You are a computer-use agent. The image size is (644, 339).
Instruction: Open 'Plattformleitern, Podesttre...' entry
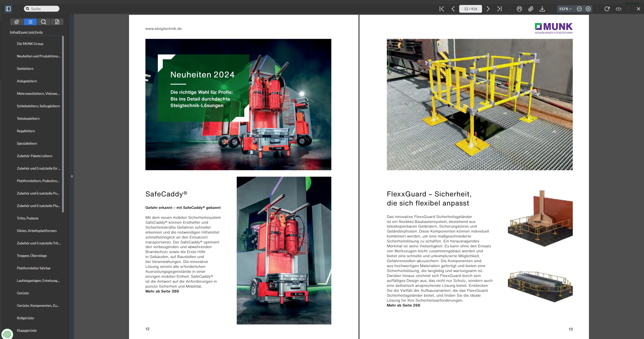pyautogui.click(x=38, y=181)
